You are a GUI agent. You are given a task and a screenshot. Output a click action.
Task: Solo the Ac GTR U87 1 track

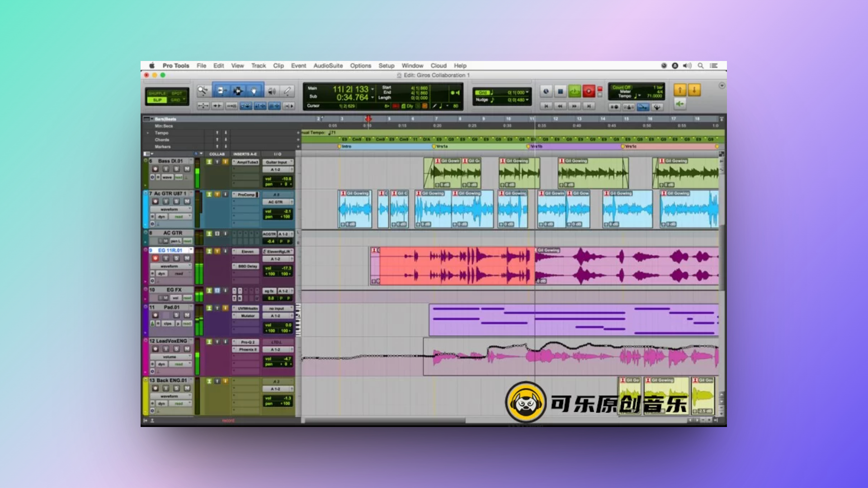(176, 202)
